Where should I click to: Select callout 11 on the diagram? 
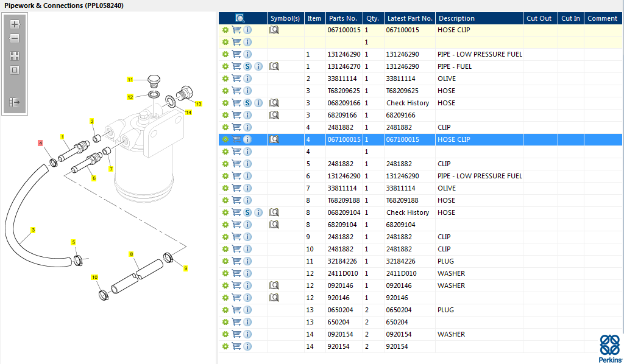130,80
